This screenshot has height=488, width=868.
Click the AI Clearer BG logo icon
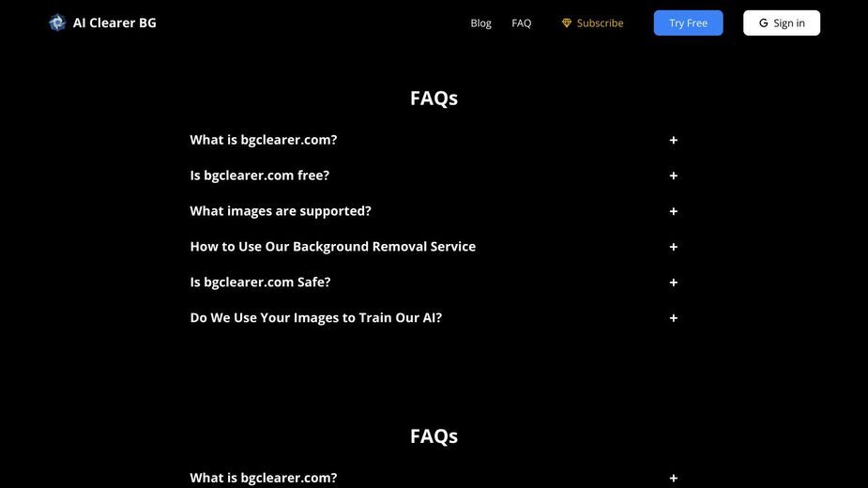click(x=57, y=23)
